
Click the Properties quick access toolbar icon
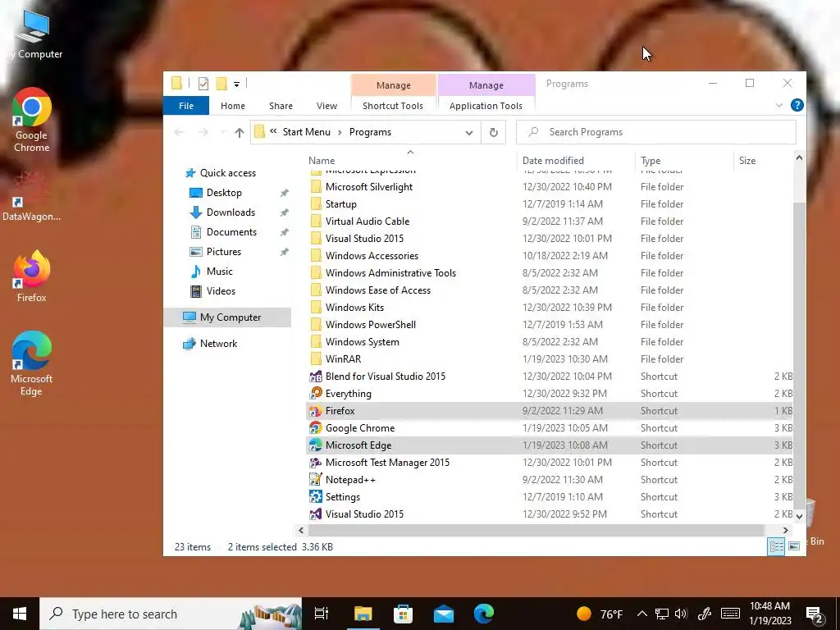203,84
